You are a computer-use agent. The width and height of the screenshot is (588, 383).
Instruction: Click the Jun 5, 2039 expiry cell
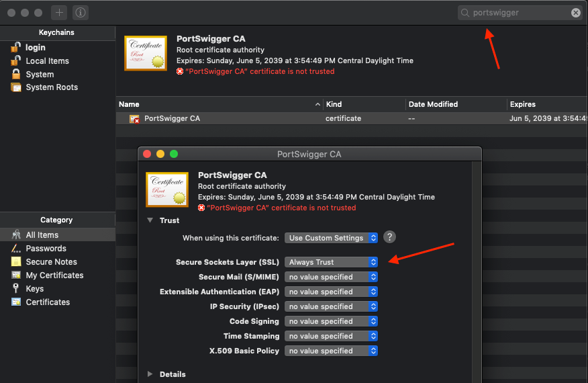pos(548,119)
